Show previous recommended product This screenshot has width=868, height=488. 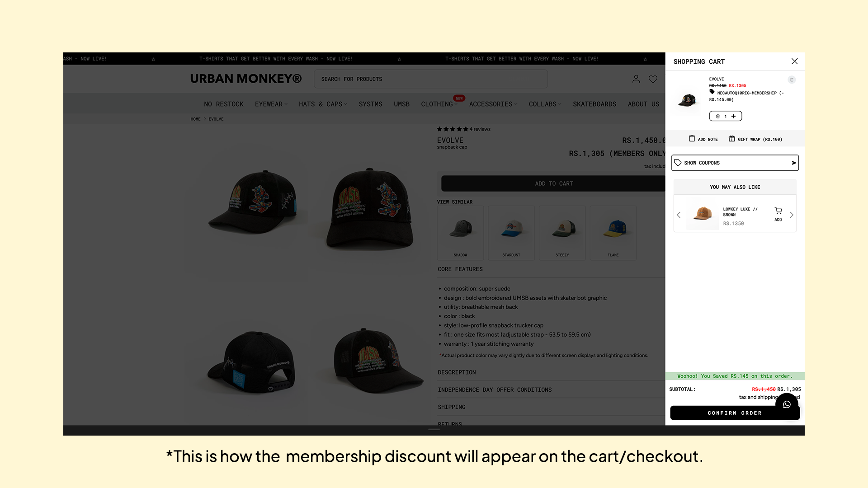679,215
